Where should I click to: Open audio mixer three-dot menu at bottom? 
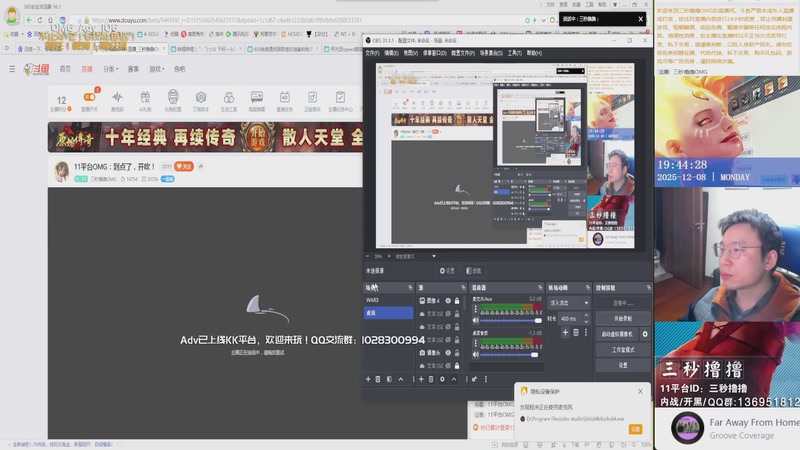(x=486, y=379)
